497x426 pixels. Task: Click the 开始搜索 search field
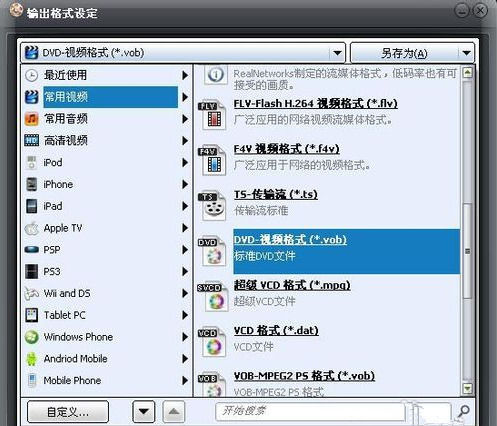[310, 411]
